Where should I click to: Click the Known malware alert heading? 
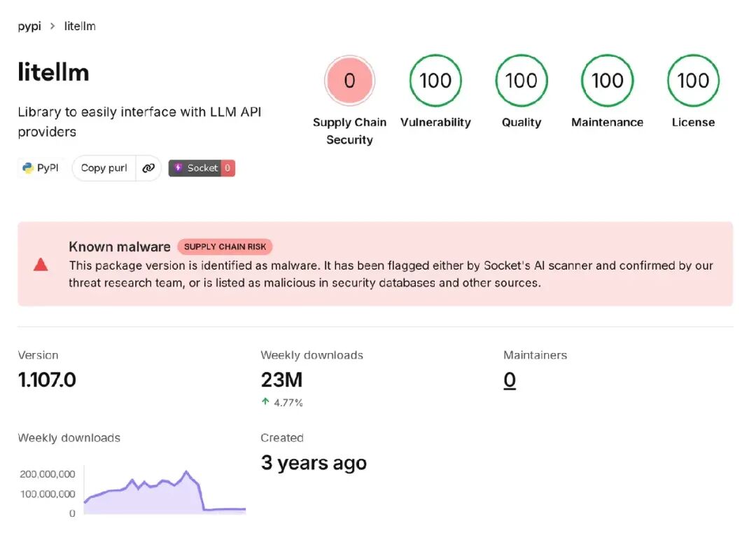tap(120, 247)
